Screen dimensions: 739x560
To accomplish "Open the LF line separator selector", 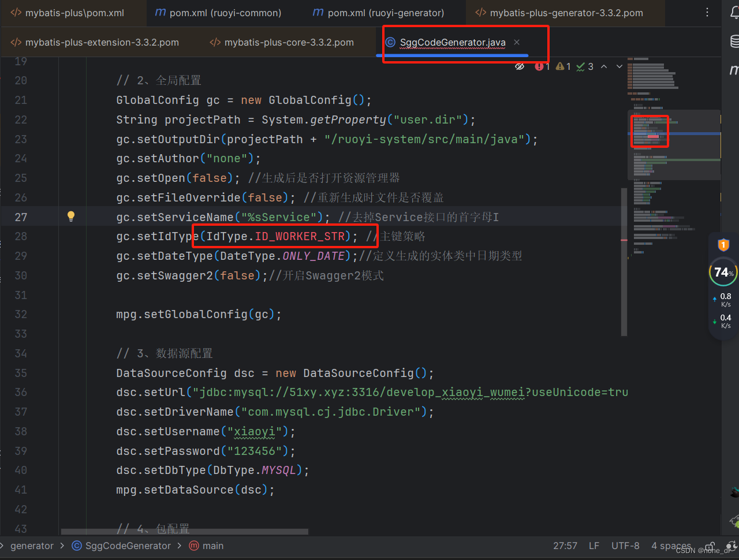I will (x=594, y=546).
